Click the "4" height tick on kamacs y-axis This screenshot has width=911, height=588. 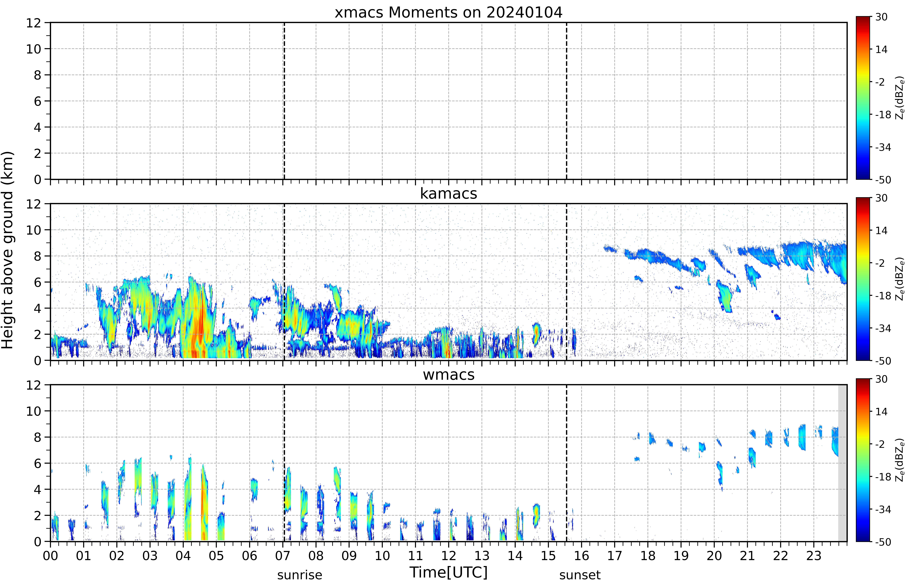37,308
